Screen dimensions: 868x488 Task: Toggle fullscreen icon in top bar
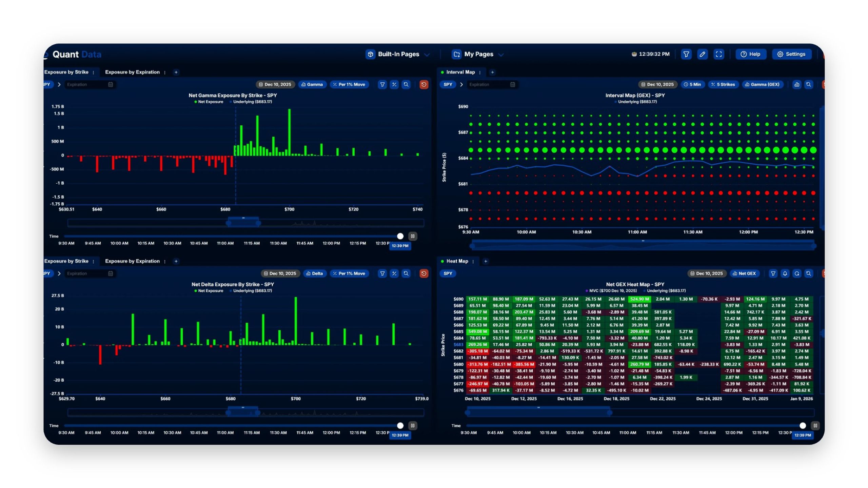pyautogui.click(x=718, y=54)
